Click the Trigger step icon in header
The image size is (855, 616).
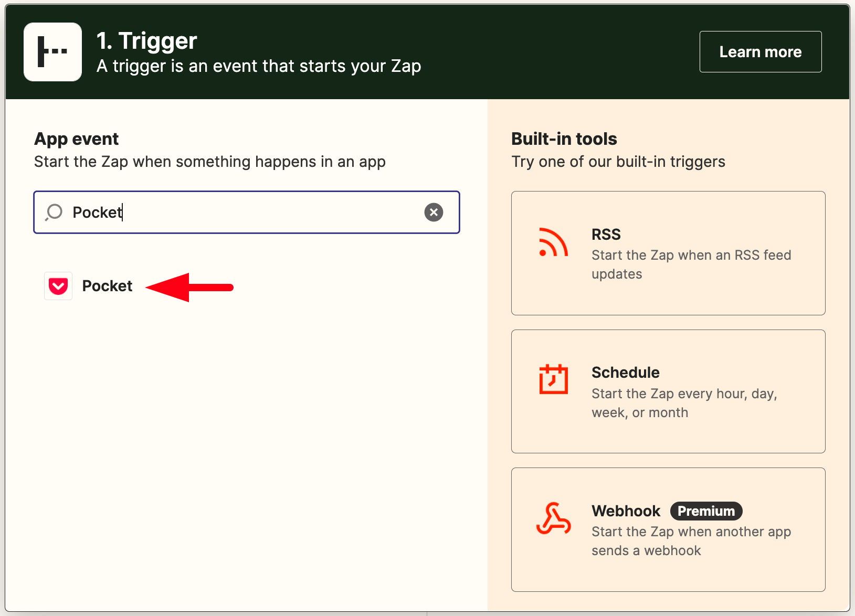tap(52, 52)
